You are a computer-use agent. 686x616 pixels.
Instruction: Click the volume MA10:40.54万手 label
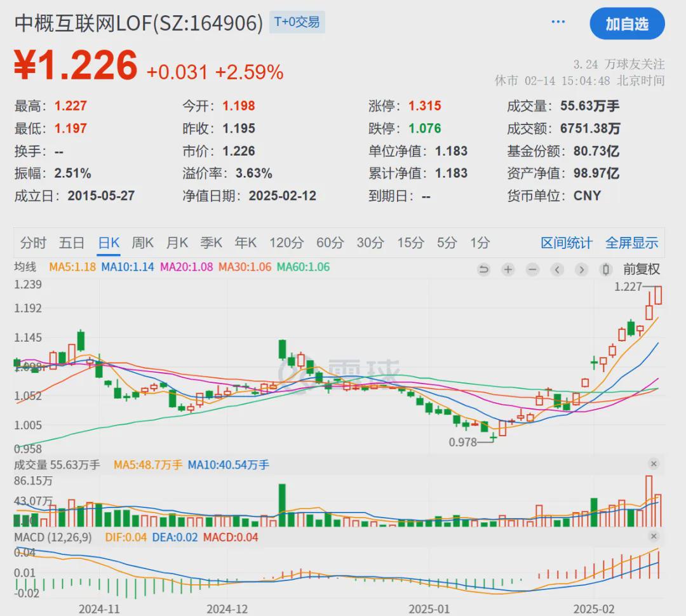coord(229,465)
